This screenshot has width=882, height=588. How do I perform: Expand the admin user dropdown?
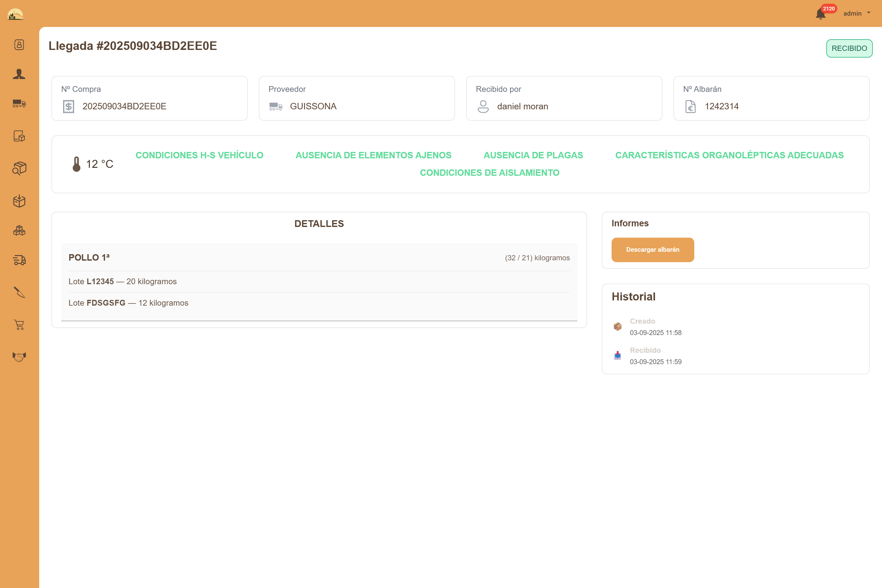857,13
